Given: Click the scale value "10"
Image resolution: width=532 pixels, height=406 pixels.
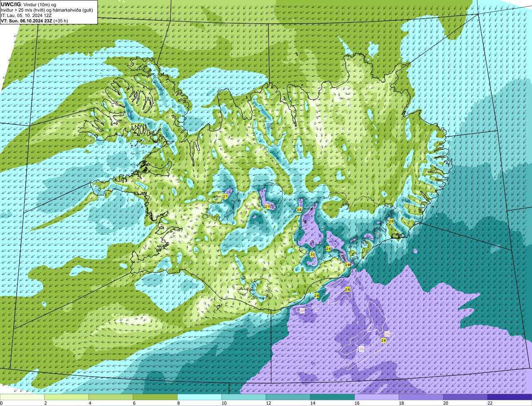Looking at the screenshot, I should tap(224, 403).
